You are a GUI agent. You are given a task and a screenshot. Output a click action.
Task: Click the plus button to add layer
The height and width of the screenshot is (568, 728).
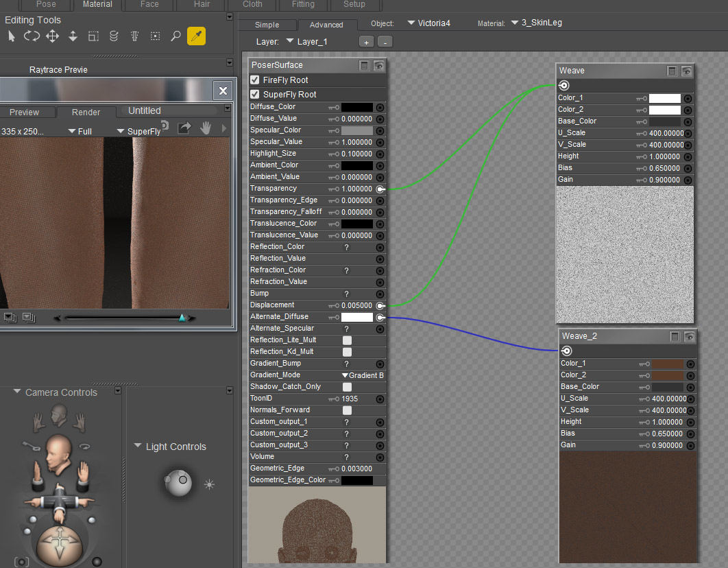(366, 43)
